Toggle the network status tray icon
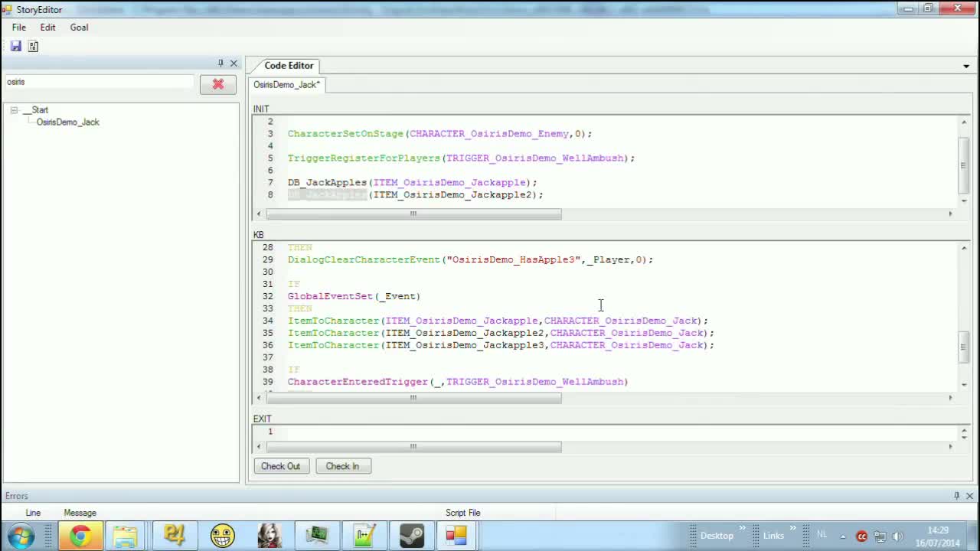Viewport: 980px width, 551px height. tap(880, 536)
